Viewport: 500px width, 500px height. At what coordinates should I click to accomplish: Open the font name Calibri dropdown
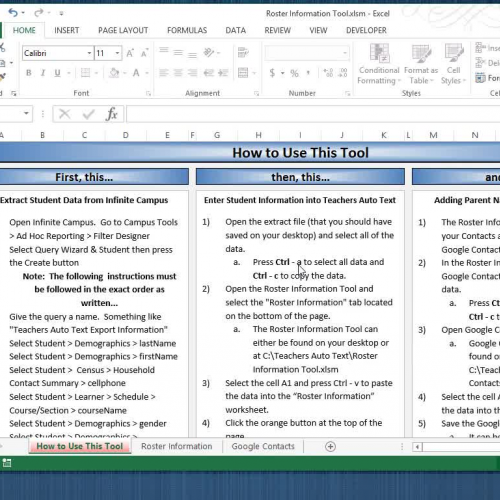(x=89, y=53)
